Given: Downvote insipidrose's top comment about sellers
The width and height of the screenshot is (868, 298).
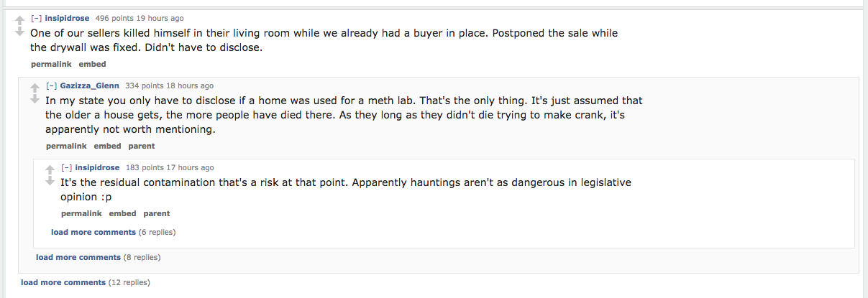Looking at the screenshot, I should tap(19, 32).
